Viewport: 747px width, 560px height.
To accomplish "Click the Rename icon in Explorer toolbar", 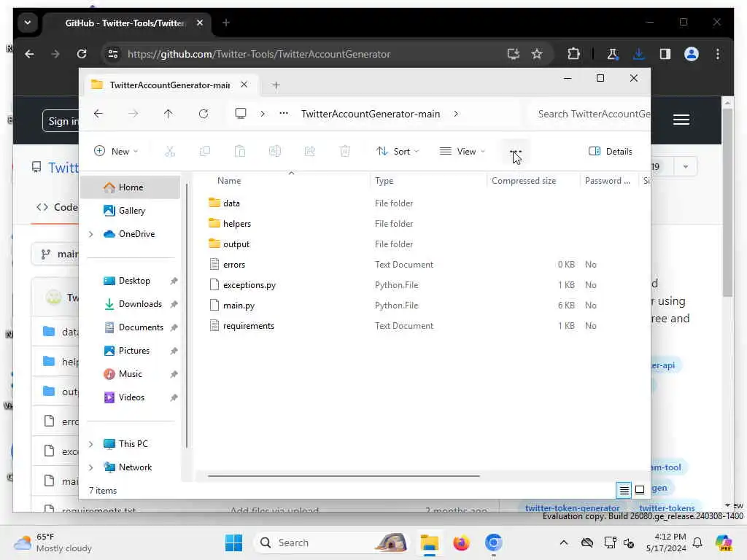I will 275,152.
